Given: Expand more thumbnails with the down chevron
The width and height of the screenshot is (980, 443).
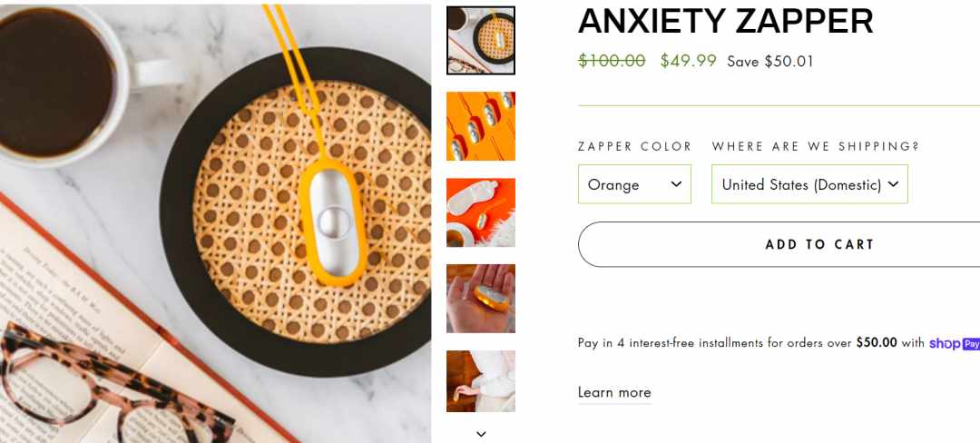Looking at the screenshot, I should [481, 434].
